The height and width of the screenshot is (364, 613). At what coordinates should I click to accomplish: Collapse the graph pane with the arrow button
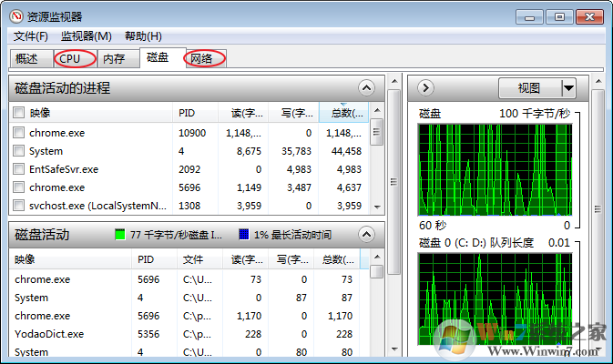coord(425,88)
